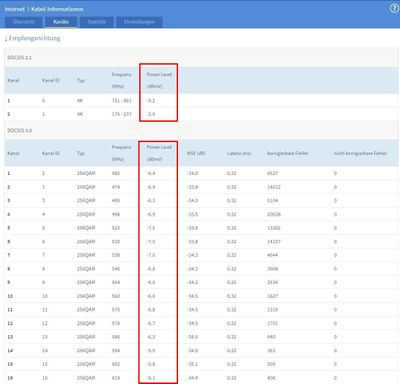Click correctable errors value 1701

(272, 323)
